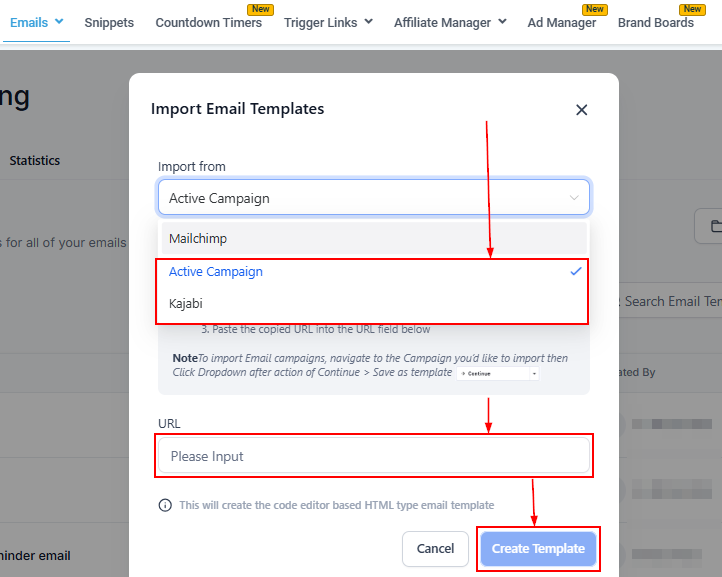Viewport: 722px width, 577px height.
Task: Click the checkmark next to Active Campaign
Action: 575,271
